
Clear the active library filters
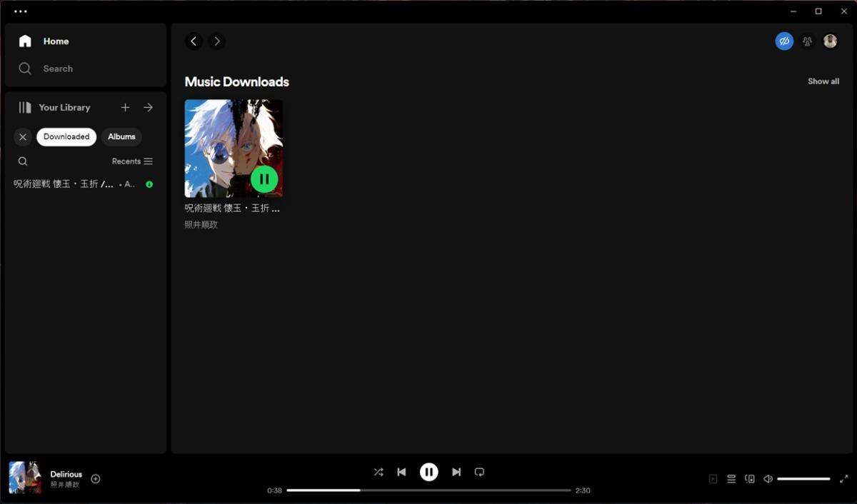coord(22,136)
